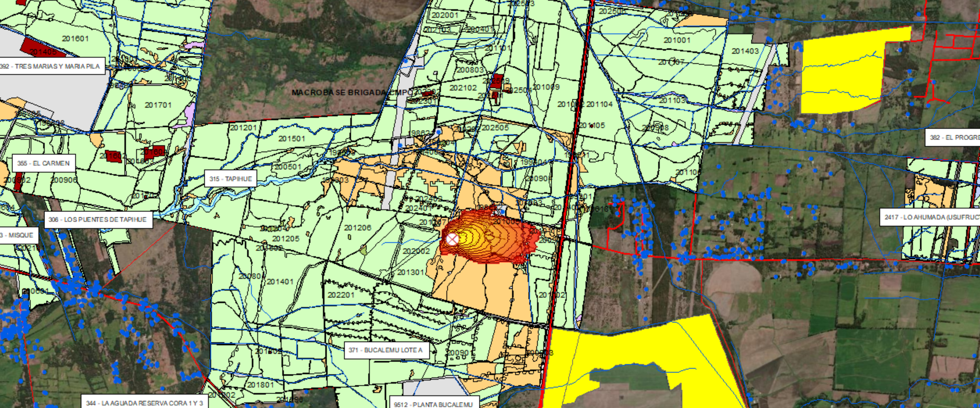This screenshot has height=408, width=980.
Task: Select parcel number 201206
Action: [x=357, y=228]
